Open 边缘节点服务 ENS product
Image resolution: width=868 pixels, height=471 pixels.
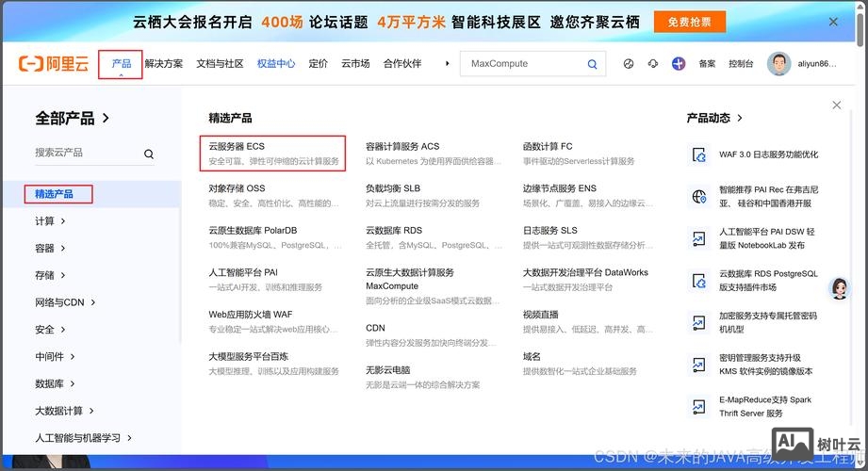tap(560, 188)
